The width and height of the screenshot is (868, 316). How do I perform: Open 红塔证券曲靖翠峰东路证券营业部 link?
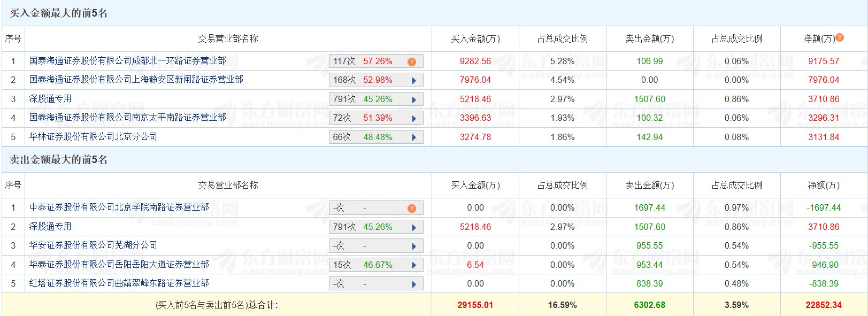119,283
